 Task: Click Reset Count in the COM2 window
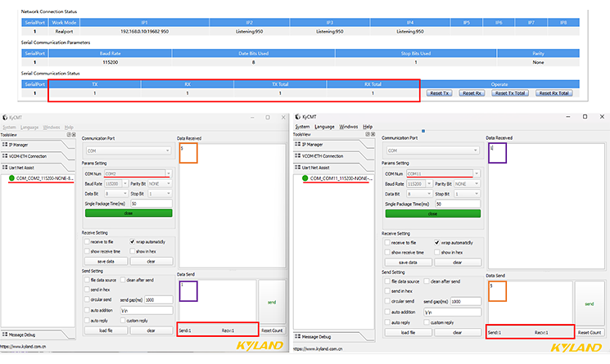coord(272,330)
